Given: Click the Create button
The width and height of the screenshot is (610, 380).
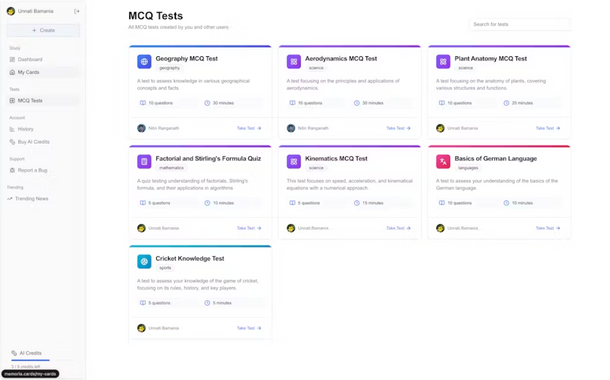Looking at the screenshot, I should (43, 30).
